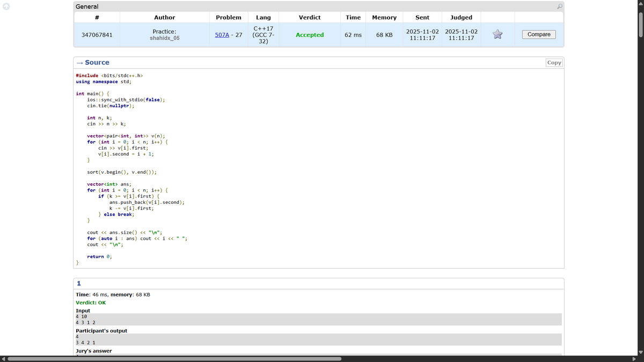Click the sort(v.begin(), v.end()); line
Image resolution: width=644 pixels, height=362 pixels.
coord(122,172)
